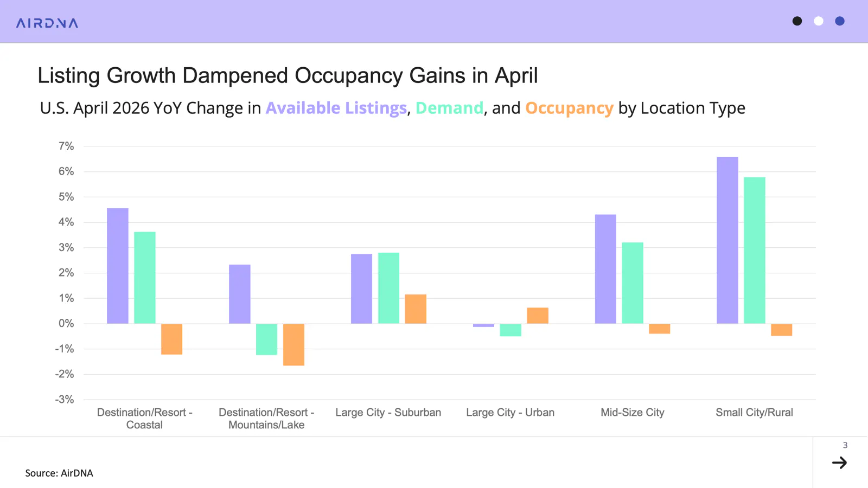Click Large City Suburban orange occupancy bar
The image size is (868, 488).
point(416,309)
